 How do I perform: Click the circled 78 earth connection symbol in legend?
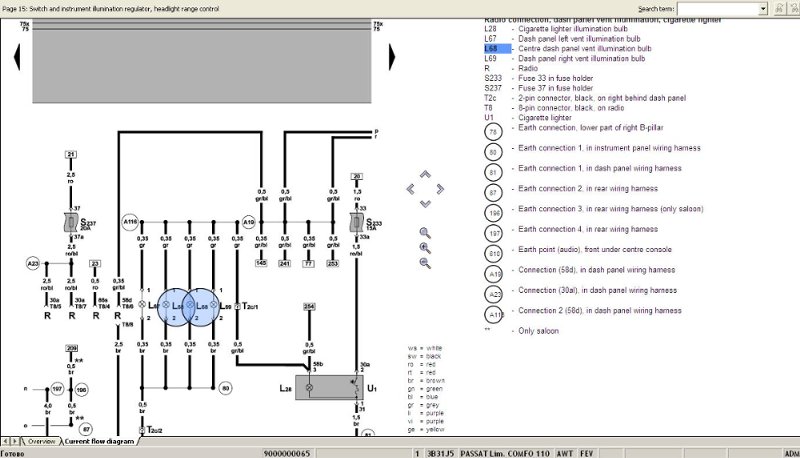click(493, 132)
